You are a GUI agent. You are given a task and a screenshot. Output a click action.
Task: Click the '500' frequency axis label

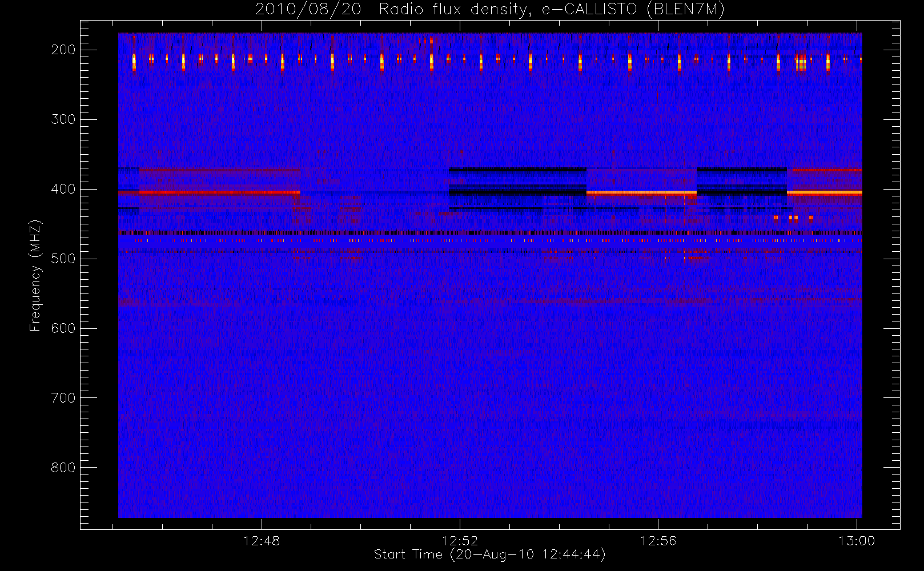[63, 259]
